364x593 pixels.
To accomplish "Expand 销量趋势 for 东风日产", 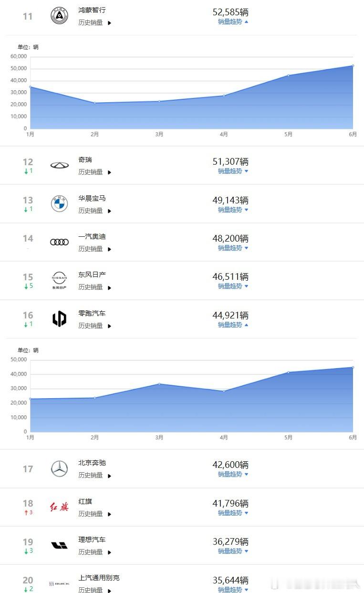I will [233, 286].
